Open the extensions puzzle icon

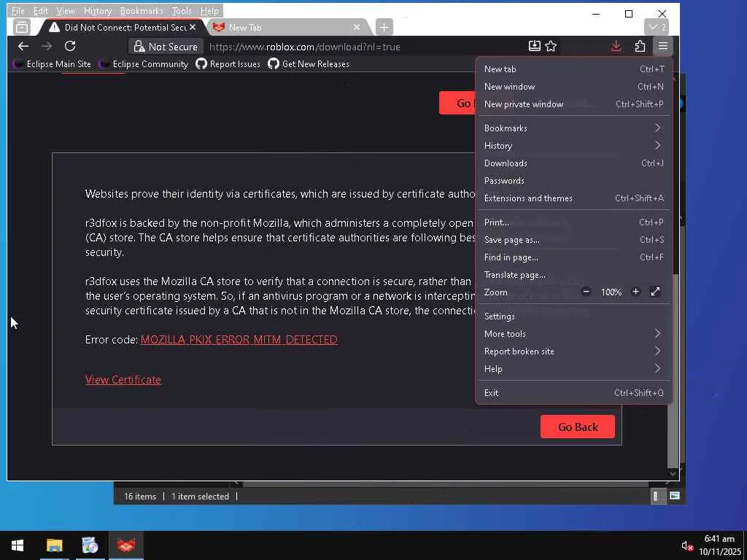point(640,46)
